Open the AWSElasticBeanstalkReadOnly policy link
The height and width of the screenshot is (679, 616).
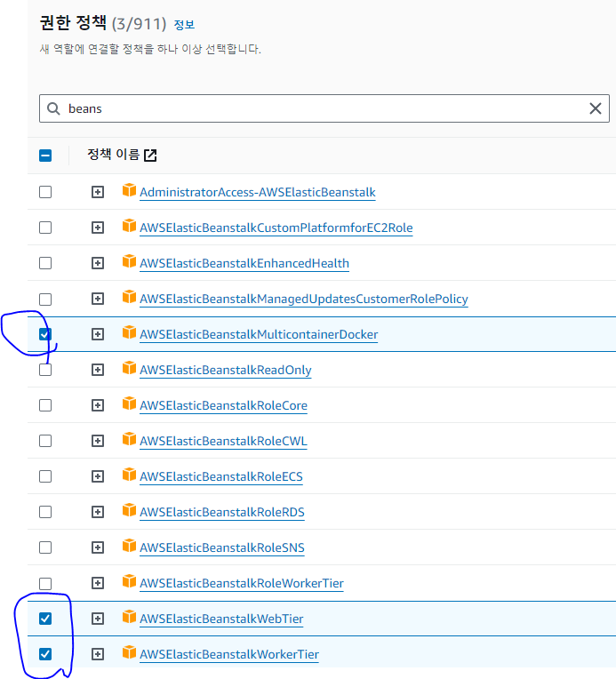[225, 370]
